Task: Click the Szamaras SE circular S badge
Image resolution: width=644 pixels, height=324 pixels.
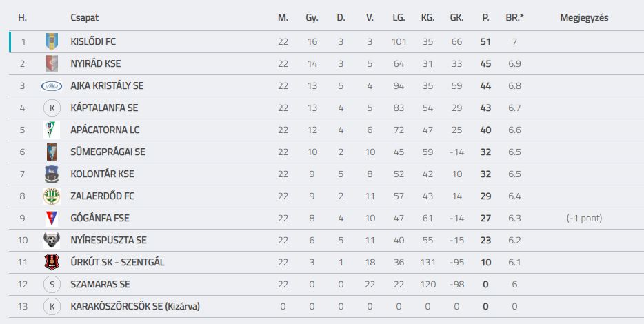Action: [x=52, y=284]
